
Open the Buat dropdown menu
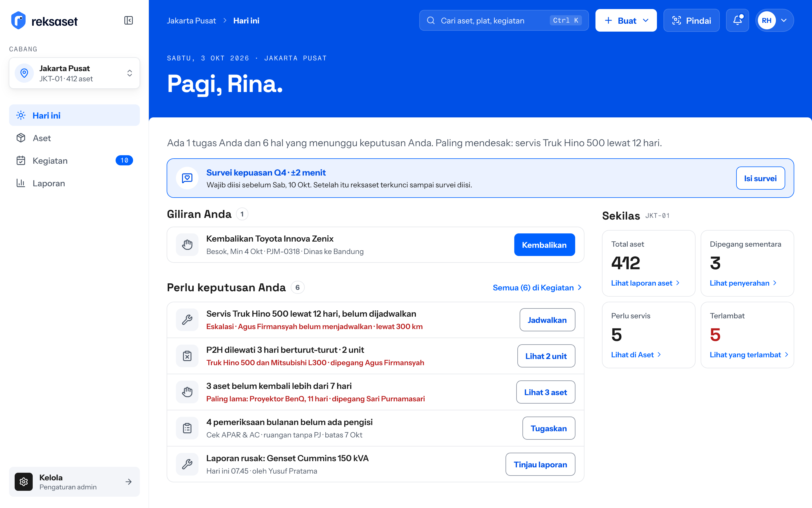(626, 21)
